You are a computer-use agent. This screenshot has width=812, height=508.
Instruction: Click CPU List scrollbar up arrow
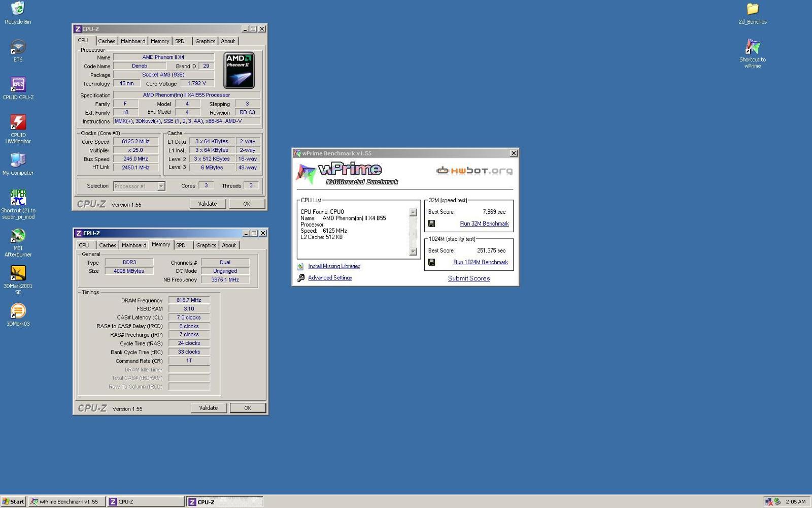click(x=413, y=212)
